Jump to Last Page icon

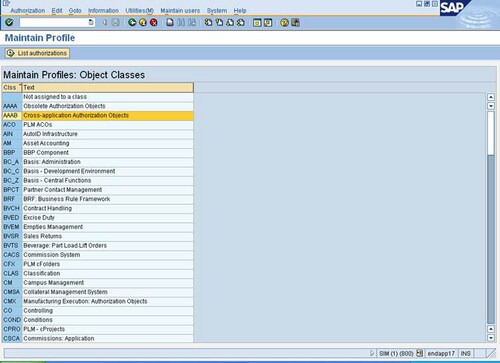[x=241, y=22]
